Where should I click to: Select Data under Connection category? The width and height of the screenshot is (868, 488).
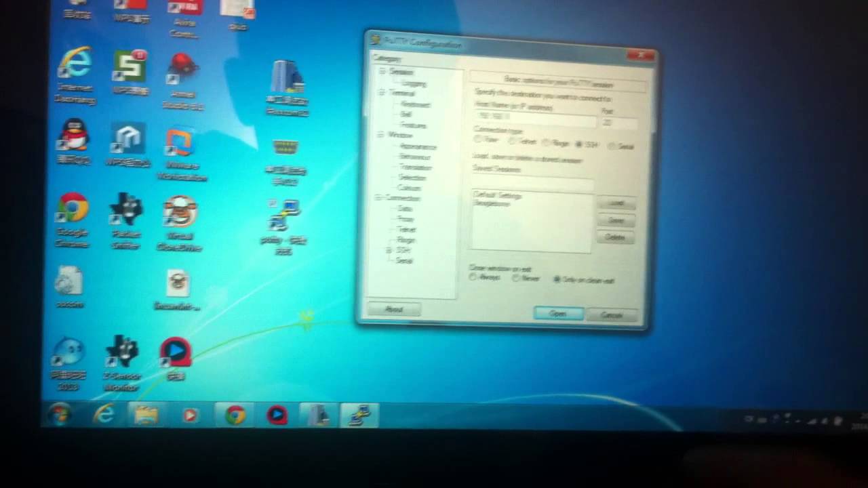tap(405, 209)
